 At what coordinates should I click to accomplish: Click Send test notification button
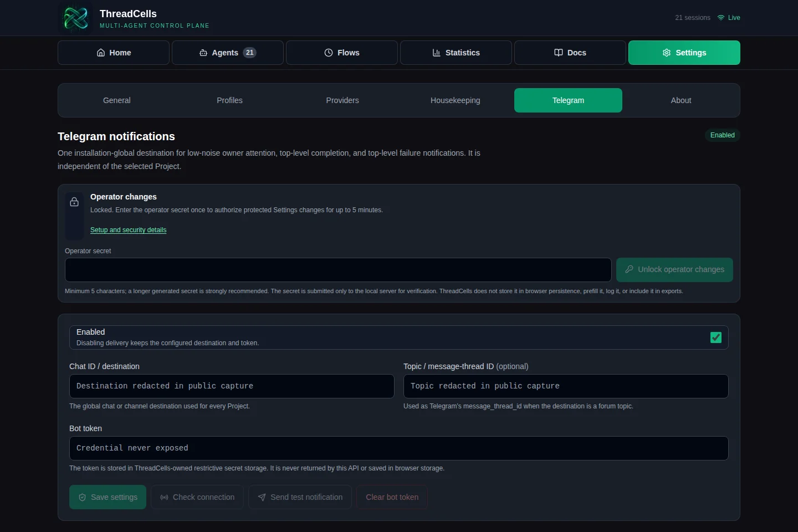click(300, 497)
